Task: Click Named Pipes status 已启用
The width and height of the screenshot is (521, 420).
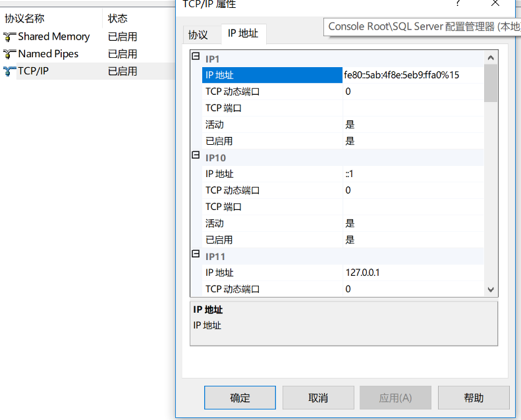Action: [x=123, y=54]
